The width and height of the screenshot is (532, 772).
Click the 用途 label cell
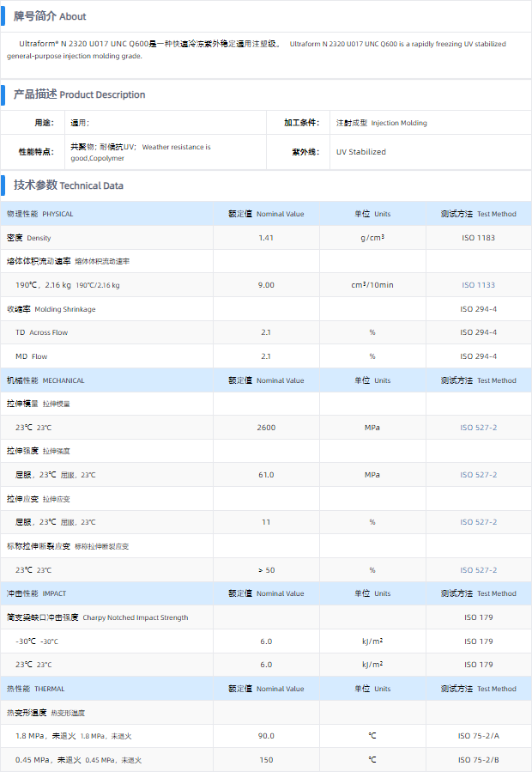click(x=33, y=123)
